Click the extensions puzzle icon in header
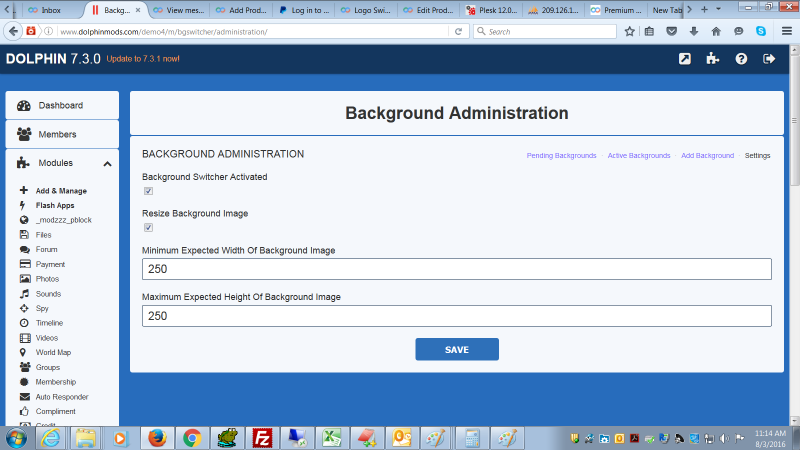The image size is (800, 450). [713, 59]
